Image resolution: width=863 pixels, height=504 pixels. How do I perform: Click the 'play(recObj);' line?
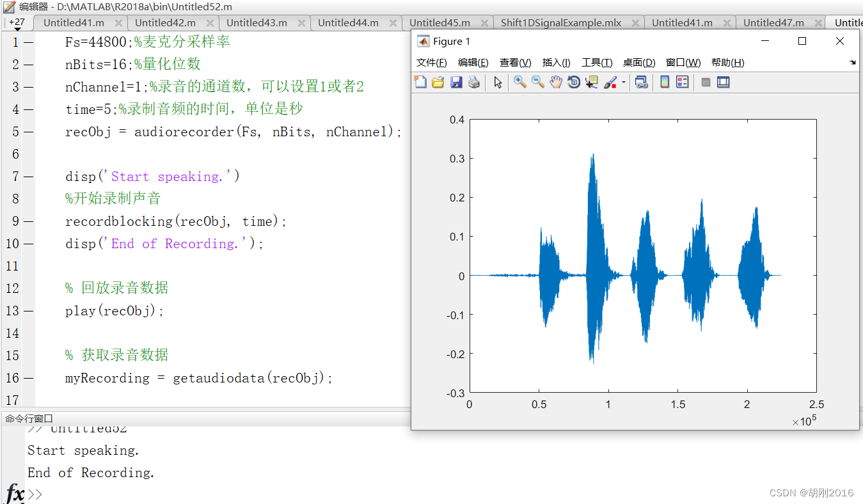click(x=115, y=311)
